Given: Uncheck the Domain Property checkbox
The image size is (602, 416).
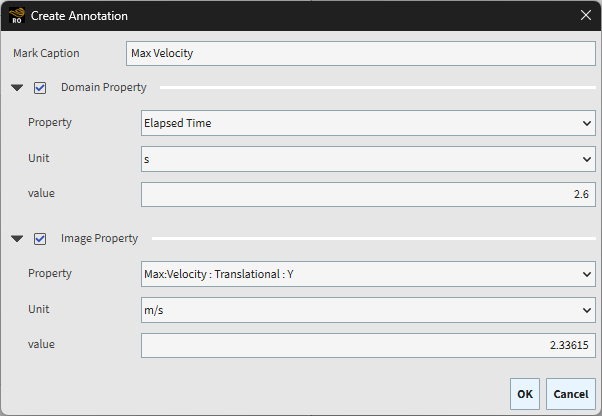Looking at the screenshot, I should pos(40,88).
